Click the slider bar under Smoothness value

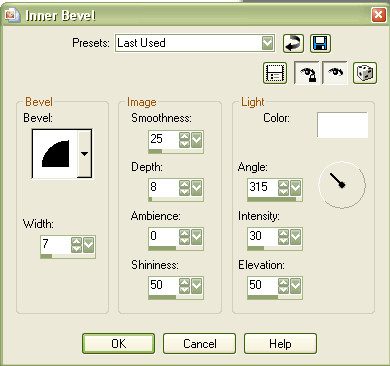176,151
